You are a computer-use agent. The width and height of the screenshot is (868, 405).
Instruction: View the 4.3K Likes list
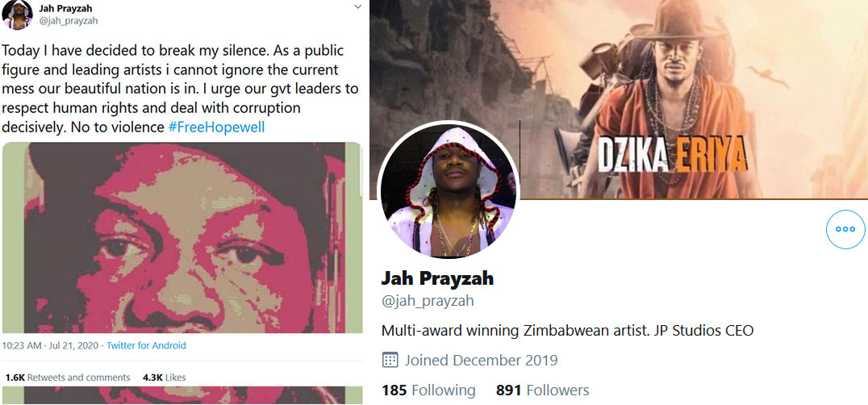165,378
